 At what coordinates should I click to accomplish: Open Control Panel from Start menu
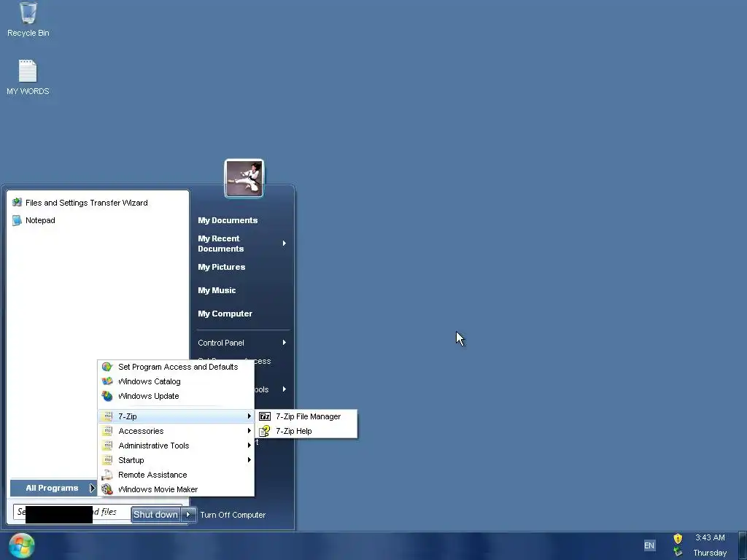coord(242,343)
